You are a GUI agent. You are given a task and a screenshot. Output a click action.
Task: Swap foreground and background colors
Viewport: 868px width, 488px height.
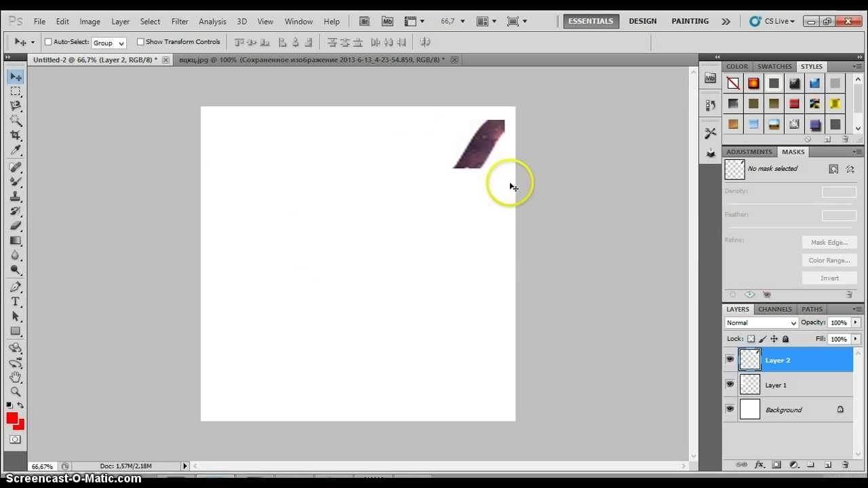point(22,405)
